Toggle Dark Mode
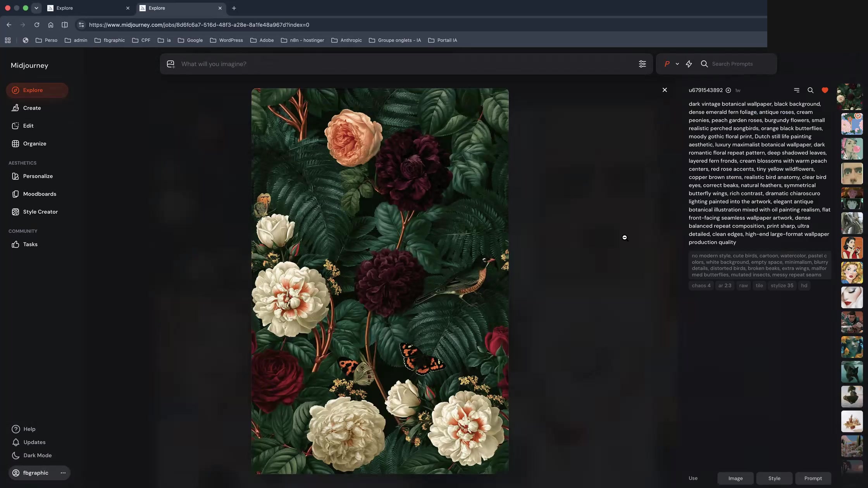This screenshot has width=868, height=488. click(x=37, y=455)
